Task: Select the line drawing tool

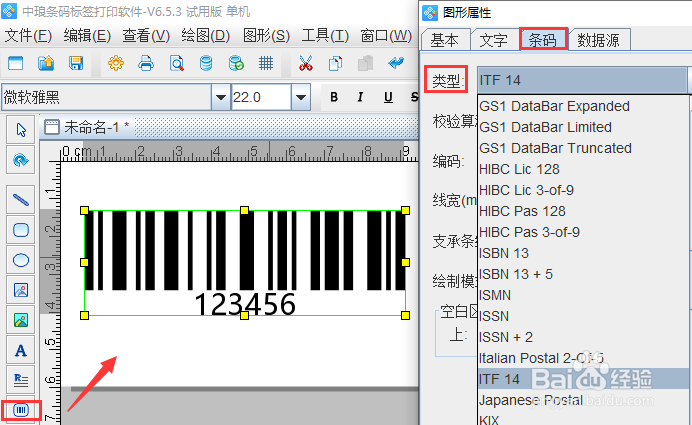Action: coord(21,199)
